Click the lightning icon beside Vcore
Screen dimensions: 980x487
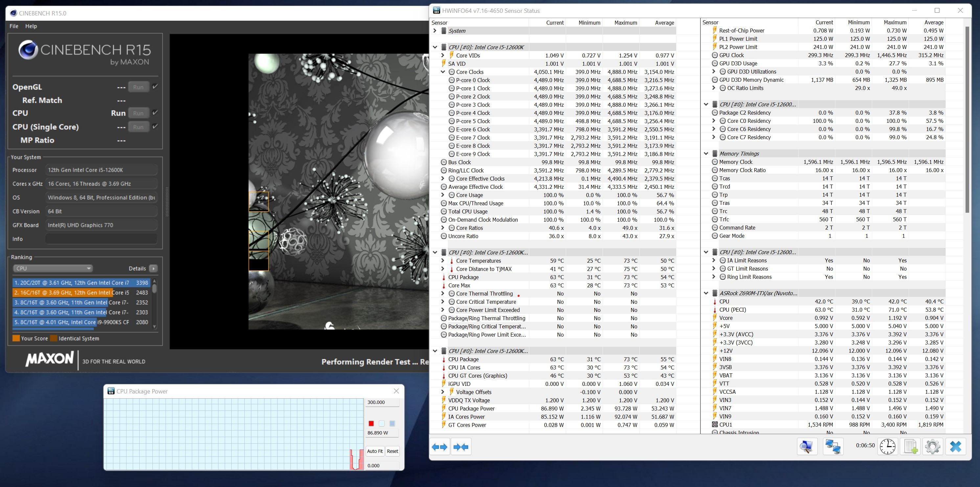(715, 318)
